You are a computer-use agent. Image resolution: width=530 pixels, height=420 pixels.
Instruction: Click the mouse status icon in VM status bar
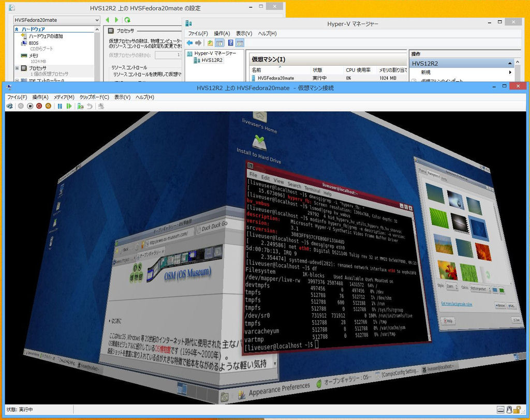509,410
